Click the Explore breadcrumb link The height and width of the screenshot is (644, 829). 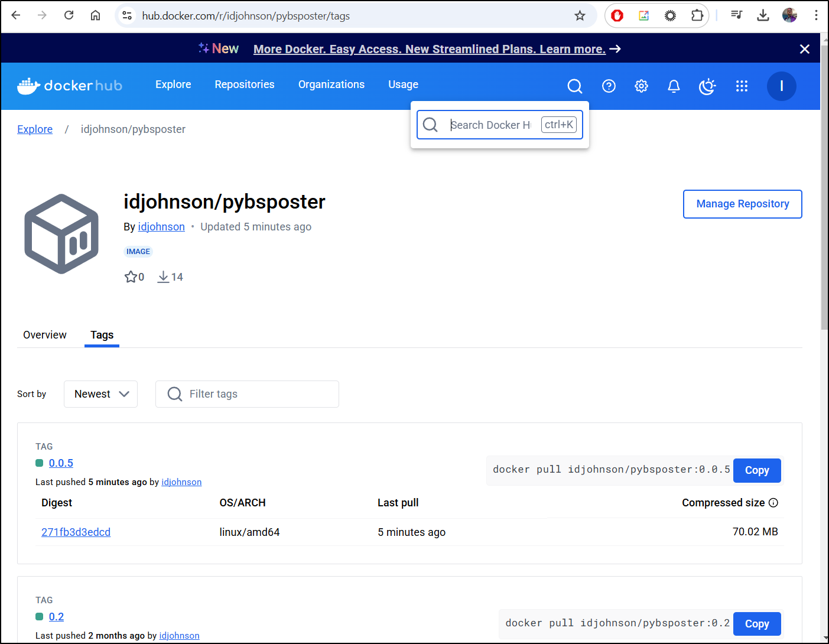click(35, 129)
